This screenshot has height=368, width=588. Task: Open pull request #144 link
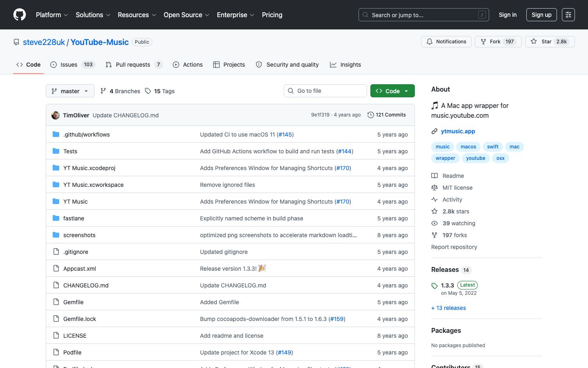(x=345, y=151)
